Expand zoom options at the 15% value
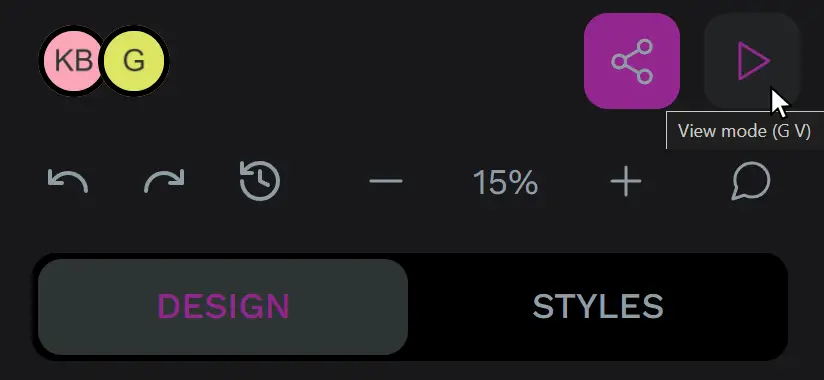 point(505,182)
